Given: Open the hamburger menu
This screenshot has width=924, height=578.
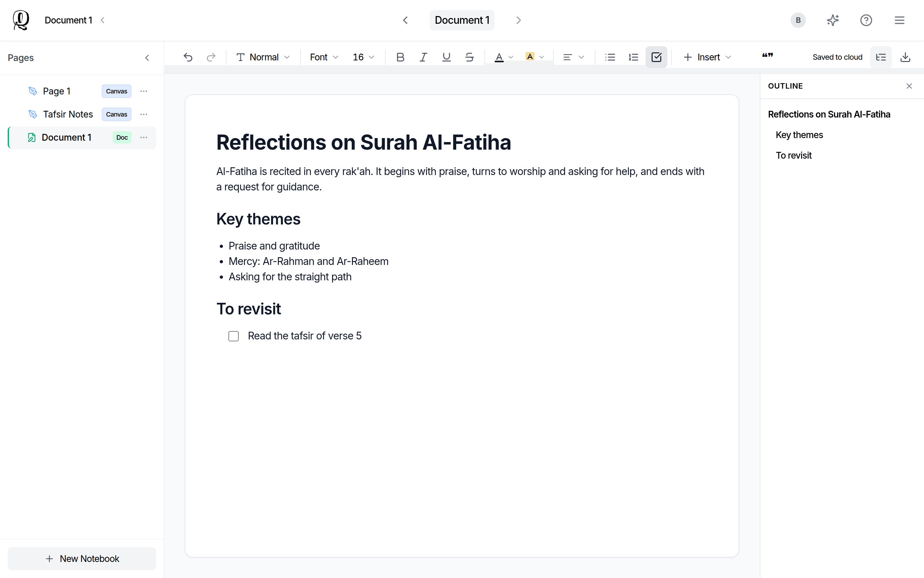Looking at the screenshot, I should tap(900, 20).
